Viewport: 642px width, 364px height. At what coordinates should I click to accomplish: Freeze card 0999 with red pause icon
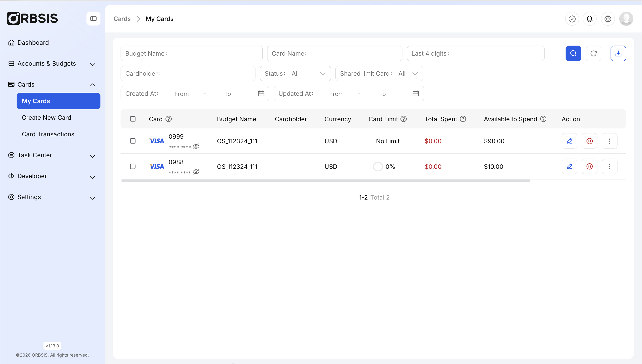[589, 141]
